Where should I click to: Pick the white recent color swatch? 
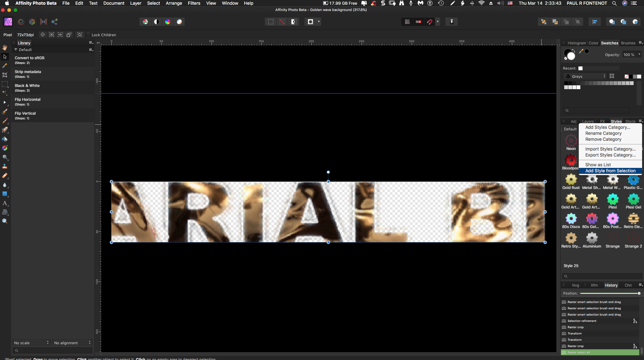(580, 68)
